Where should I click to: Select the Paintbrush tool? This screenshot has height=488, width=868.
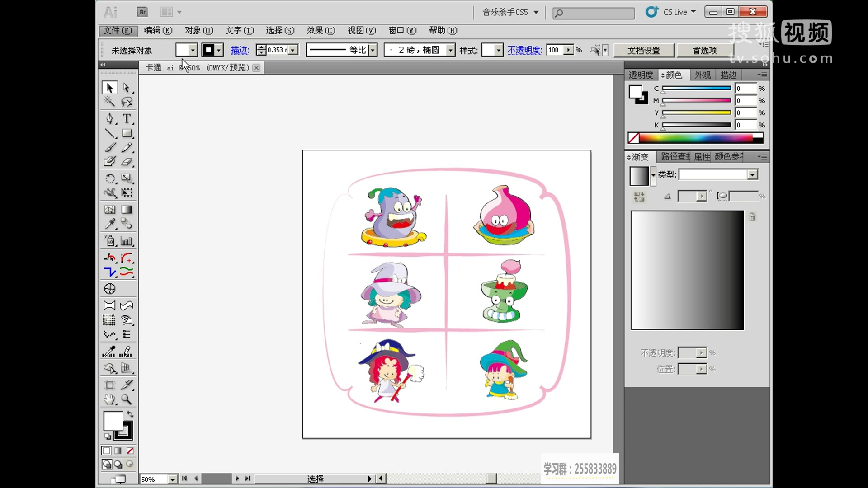tap(109, 147)
